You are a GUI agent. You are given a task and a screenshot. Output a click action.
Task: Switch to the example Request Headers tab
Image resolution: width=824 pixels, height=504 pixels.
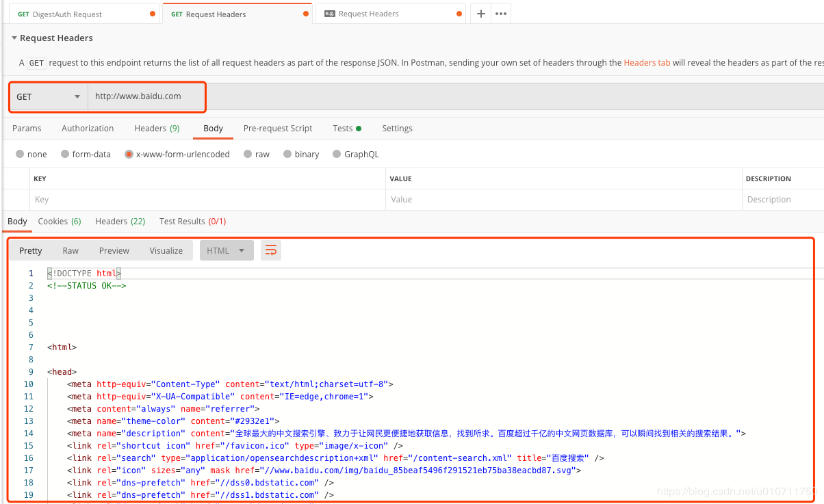[391, 14]
